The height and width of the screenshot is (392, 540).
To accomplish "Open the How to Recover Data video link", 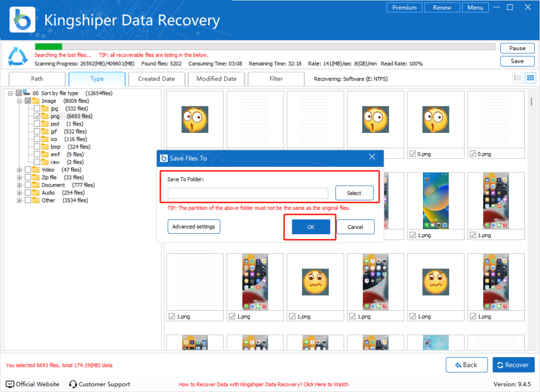I will (264, 385).
